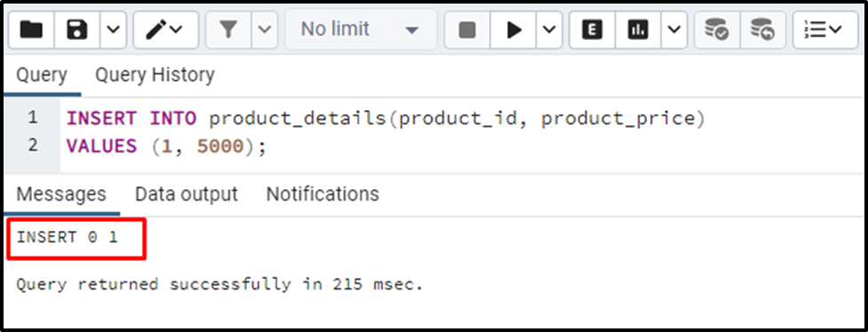
Task: Switch to the Data output tab
Action: click(x=187, y=194)
